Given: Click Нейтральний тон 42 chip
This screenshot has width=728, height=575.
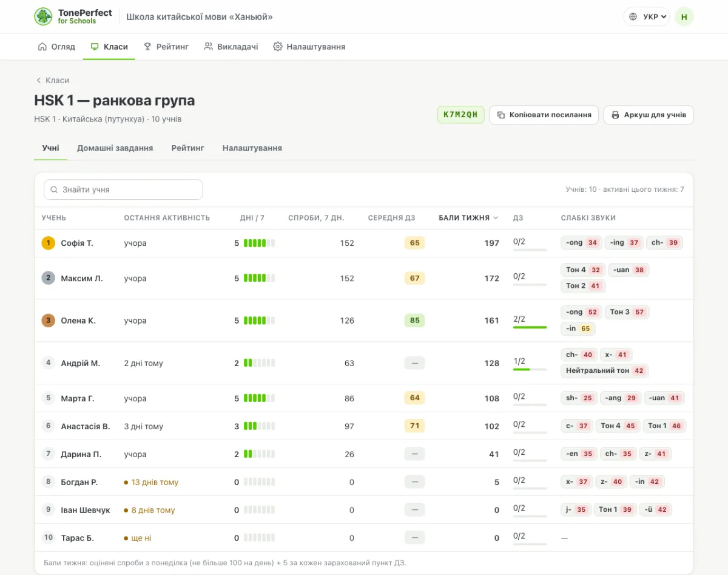Looking at the screenshot, I should (605, 370).
